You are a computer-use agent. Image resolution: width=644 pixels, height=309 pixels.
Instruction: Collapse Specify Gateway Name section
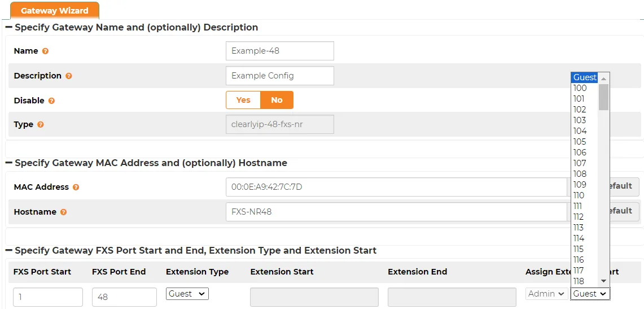tap(9, 28)
